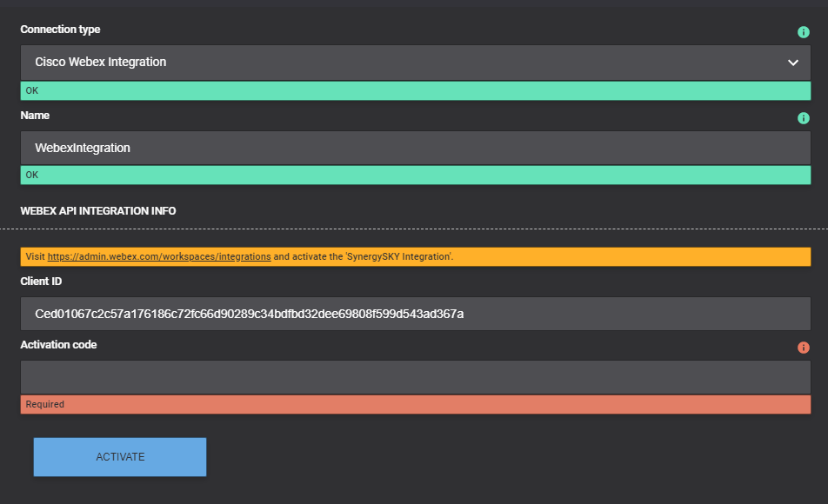The height and width of the screenshot is (504, 828).
Task: Click the Activation code label
Action: coord(58,345)
